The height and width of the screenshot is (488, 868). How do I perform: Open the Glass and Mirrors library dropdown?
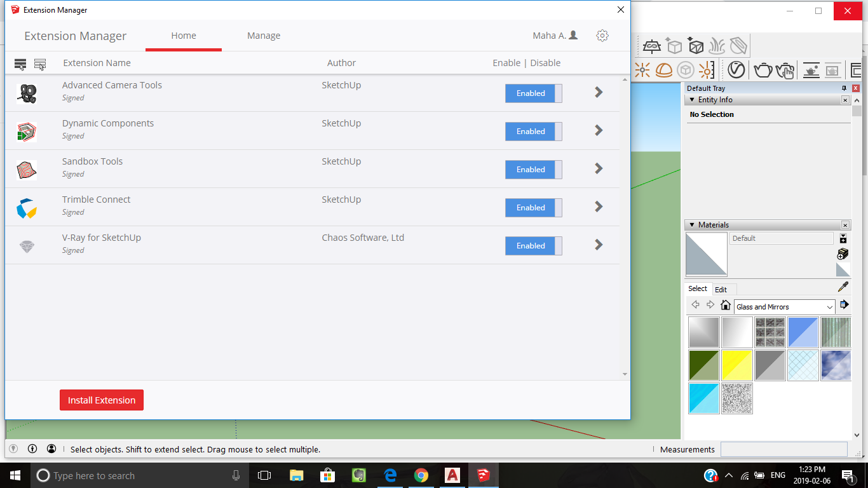(x=785, y=307)
